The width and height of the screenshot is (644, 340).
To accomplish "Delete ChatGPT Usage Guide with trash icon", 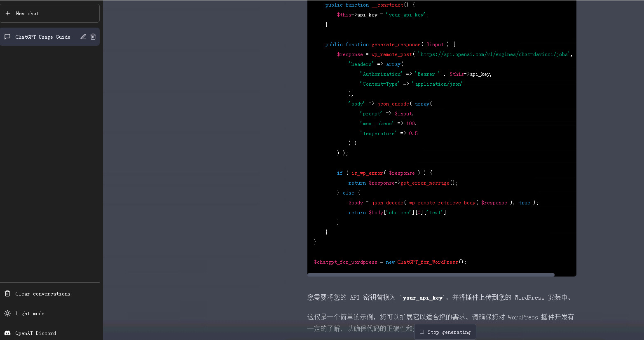I will click(93, 37).
